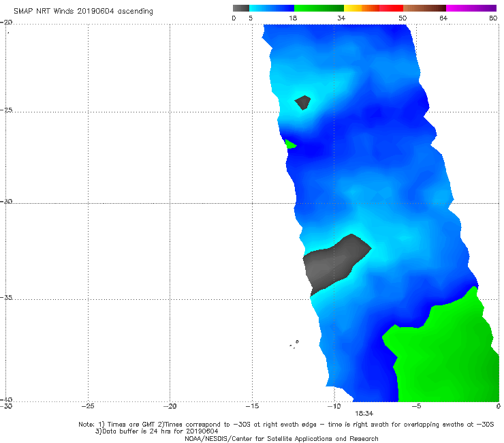Image resolution: width=504 pixels, height=443 pixels.
Task: Click the color bar label 18
Action: [293, 18]
